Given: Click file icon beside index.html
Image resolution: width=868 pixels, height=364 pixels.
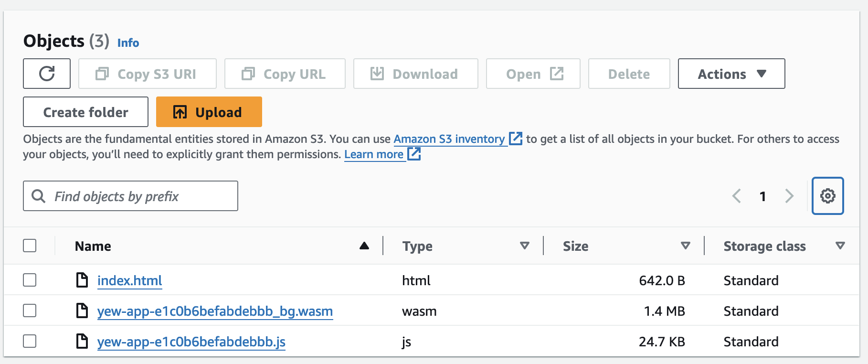Looking at the screenshot, I should [82, 280].
